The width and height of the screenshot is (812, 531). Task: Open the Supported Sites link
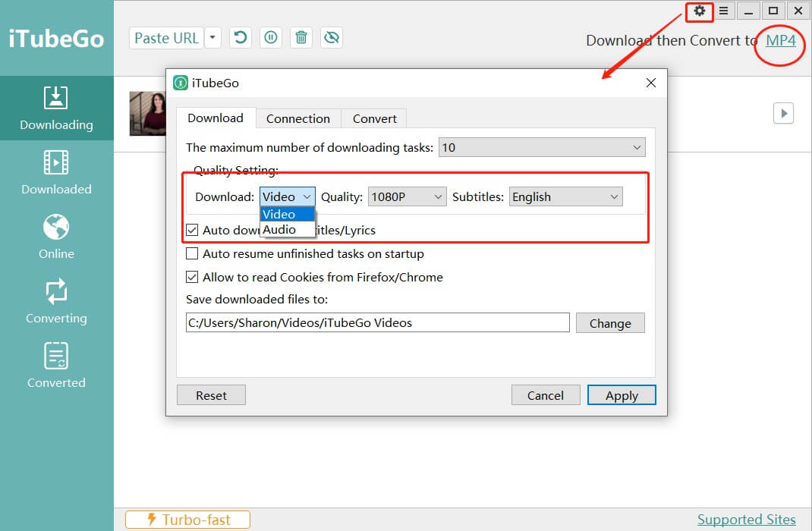(x=746, y=520)
